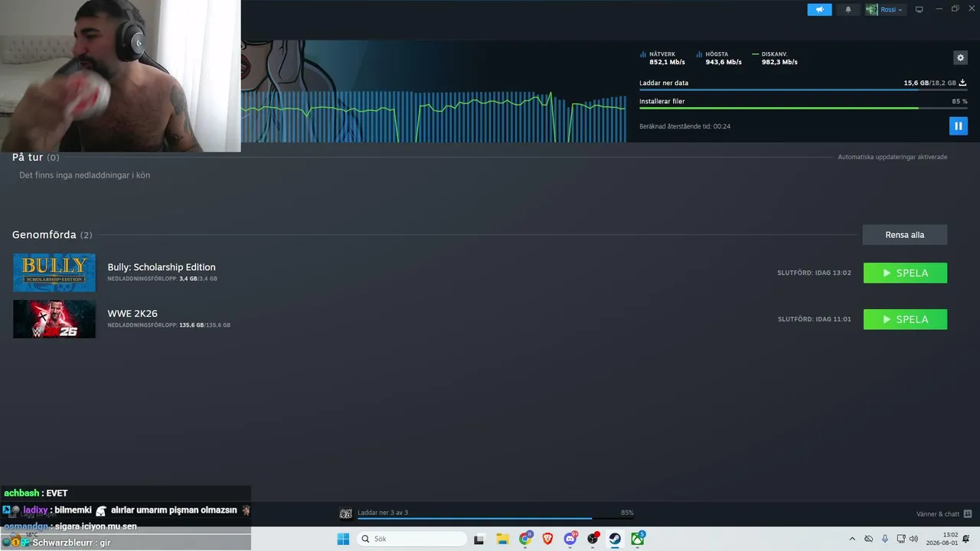Image resolution: width=980 pixels, height=551 pixels.
Task: Click the DISKANV. 982,3 Mb/s stat
Action: click(775, 58)
